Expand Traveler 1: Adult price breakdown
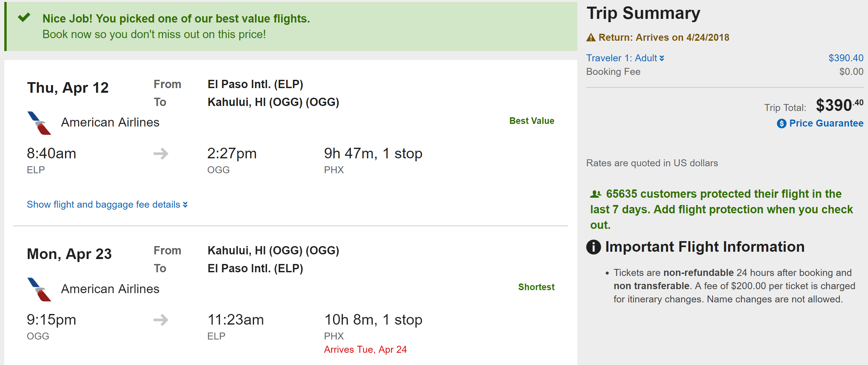868x365 pixels. (x=625, y=58)
